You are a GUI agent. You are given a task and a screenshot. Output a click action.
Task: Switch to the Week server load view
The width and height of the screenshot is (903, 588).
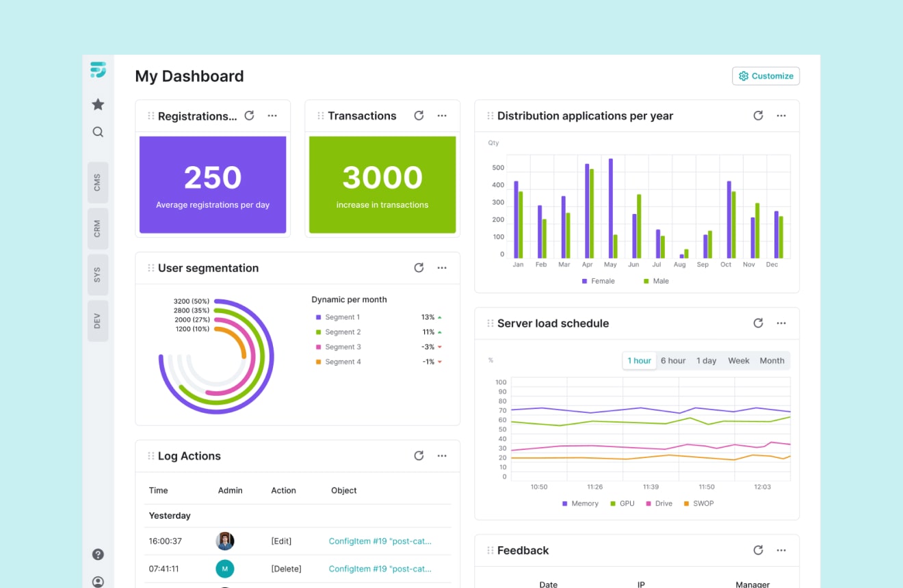[739, 360]
